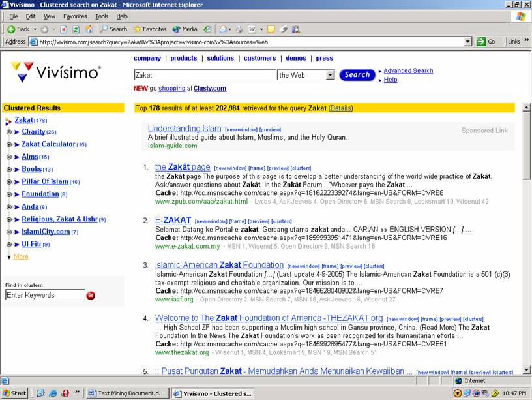Click the Stop loading icon
The width and height of the screenshot is (532, 400).
63,29
